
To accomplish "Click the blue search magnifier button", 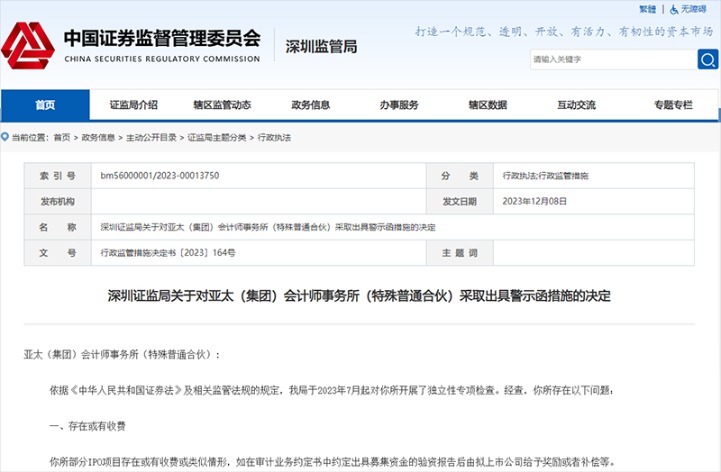I will point(707,59).
